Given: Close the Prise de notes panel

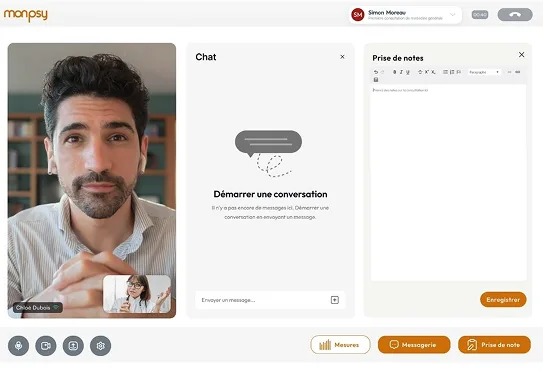Looking at the screenshot, I should tap(521, 55).
